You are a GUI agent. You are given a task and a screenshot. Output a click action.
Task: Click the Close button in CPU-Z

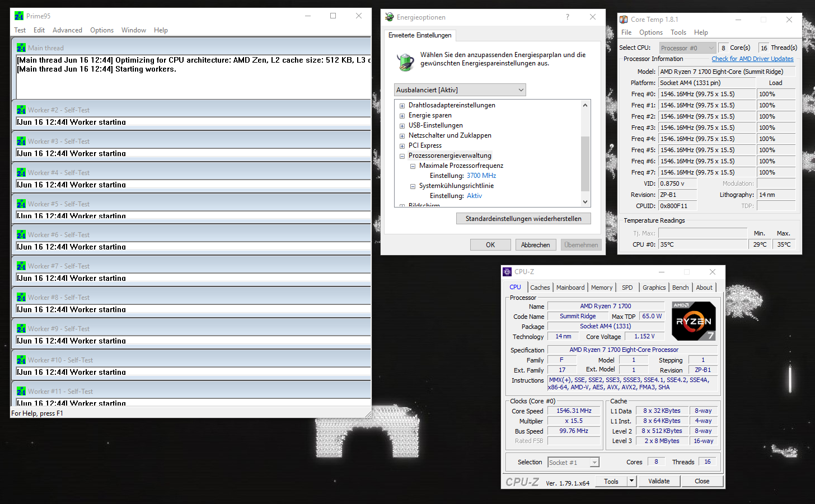[x=702, y=481]
